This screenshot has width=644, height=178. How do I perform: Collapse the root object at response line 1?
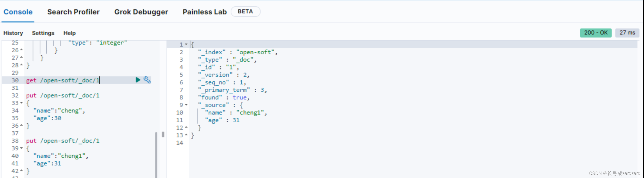[186, 44]
